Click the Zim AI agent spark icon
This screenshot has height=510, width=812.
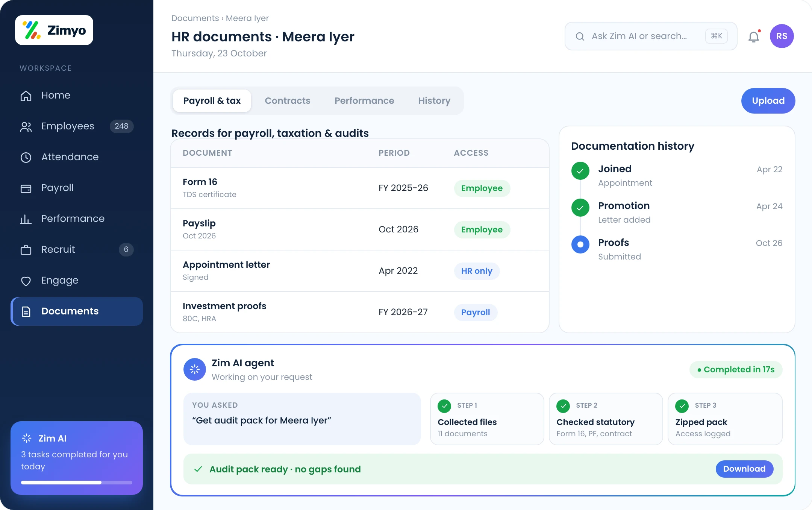(x=195, y=369)
